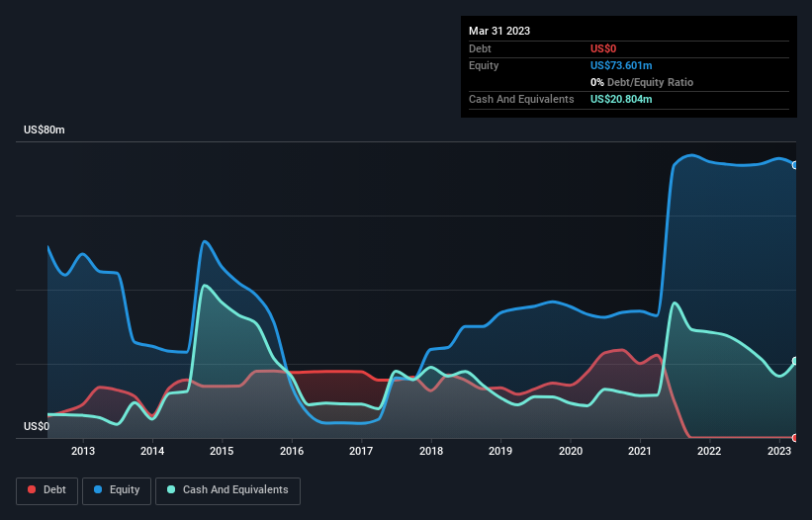Click the Mar 31 2023 tooltip date
This screenshot has width=812, height=520.
[499, 31]
